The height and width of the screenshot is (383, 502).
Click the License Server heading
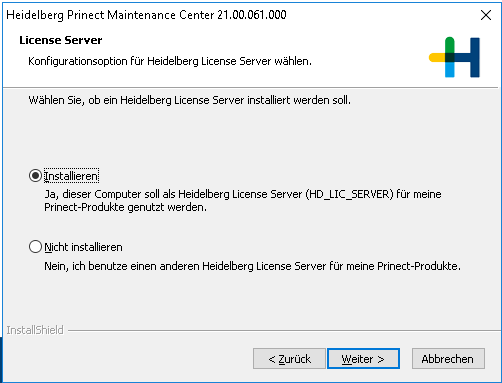tap(61, 40)
